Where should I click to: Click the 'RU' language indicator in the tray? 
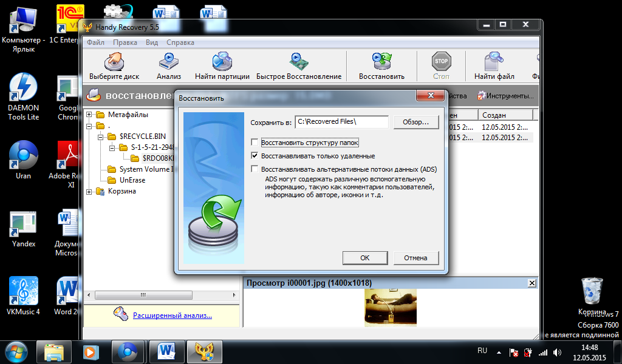pyautogui.click(x=482, y=351)
